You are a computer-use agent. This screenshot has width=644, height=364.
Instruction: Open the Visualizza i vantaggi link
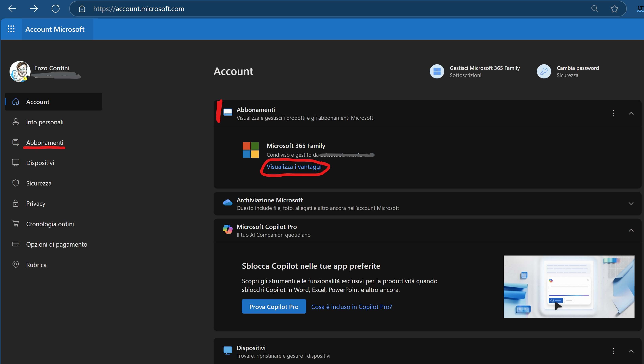pos(294,167)
